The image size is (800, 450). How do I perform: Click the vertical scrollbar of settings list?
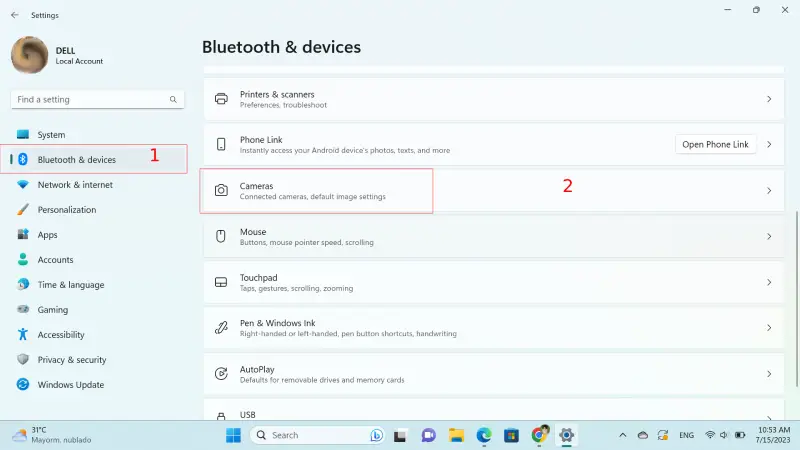click(x=796, y=298)
